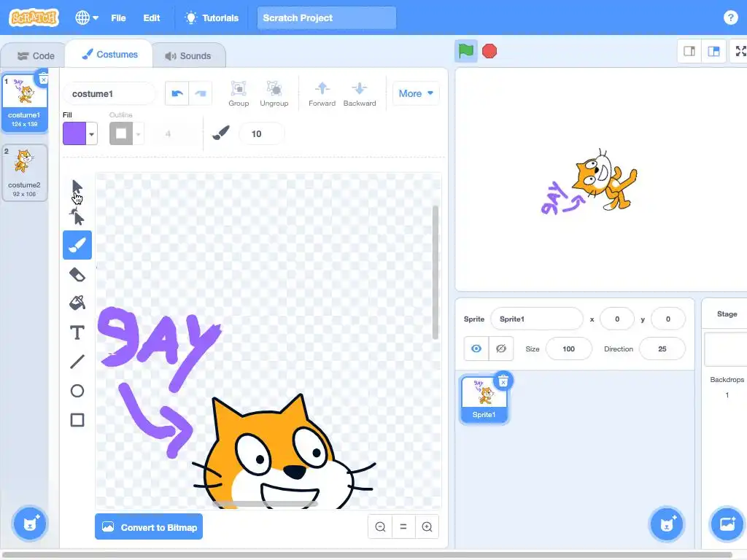Switch to the Costumes tab

pos(109,54)
